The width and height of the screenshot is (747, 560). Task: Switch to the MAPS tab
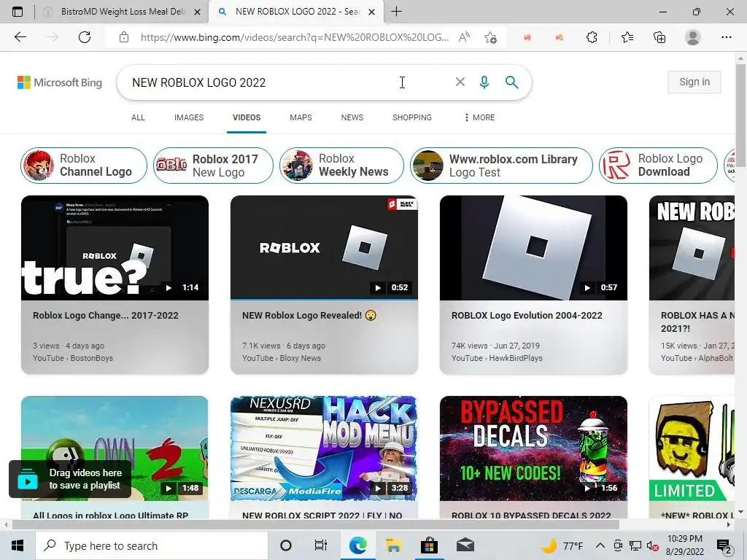(301, 117)
